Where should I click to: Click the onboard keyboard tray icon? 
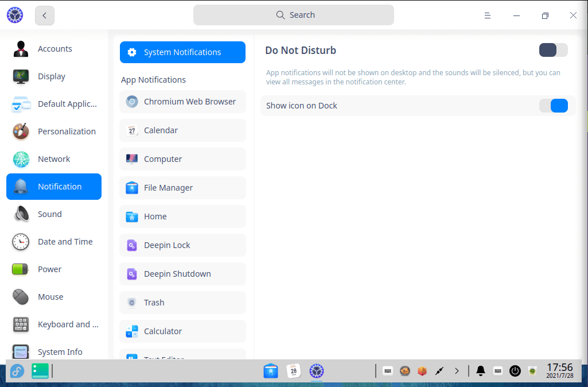(388, 371)
